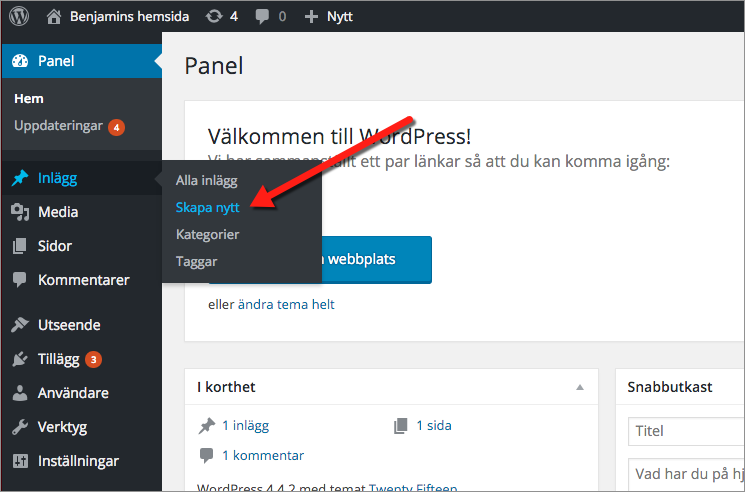Open the Verktyg sidebar menu
This screenshot has height=492, width=745.
[82, 427]
